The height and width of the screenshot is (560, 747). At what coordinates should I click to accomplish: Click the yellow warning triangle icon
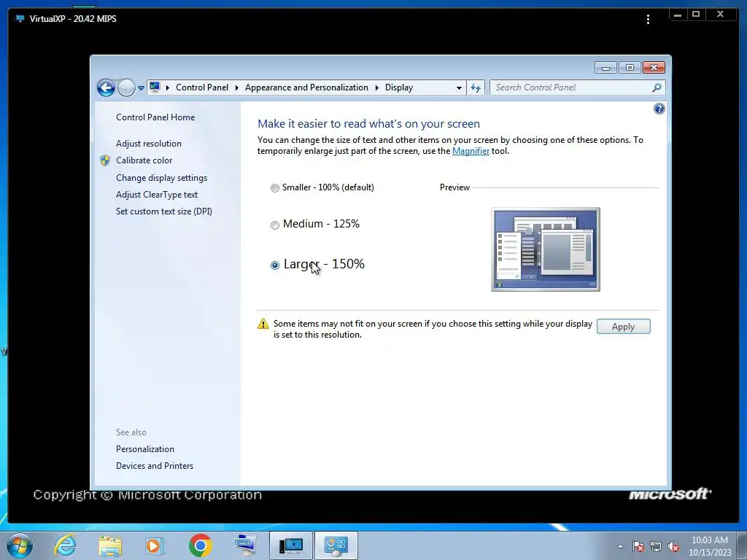[x=263, y=324]
